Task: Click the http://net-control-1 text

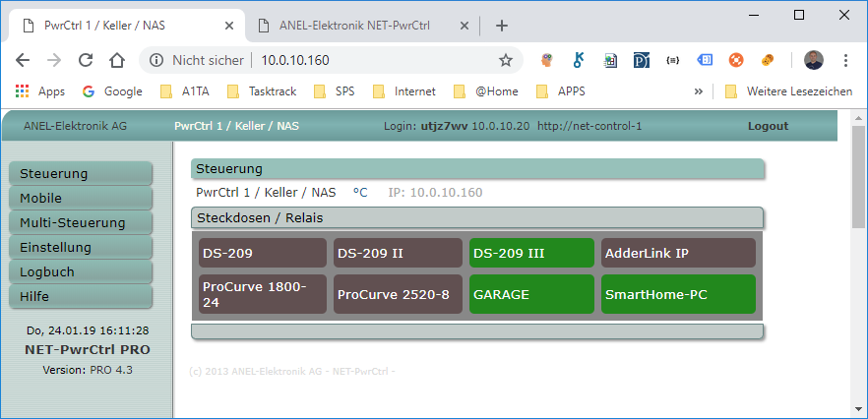Action: tap(589, 126)
